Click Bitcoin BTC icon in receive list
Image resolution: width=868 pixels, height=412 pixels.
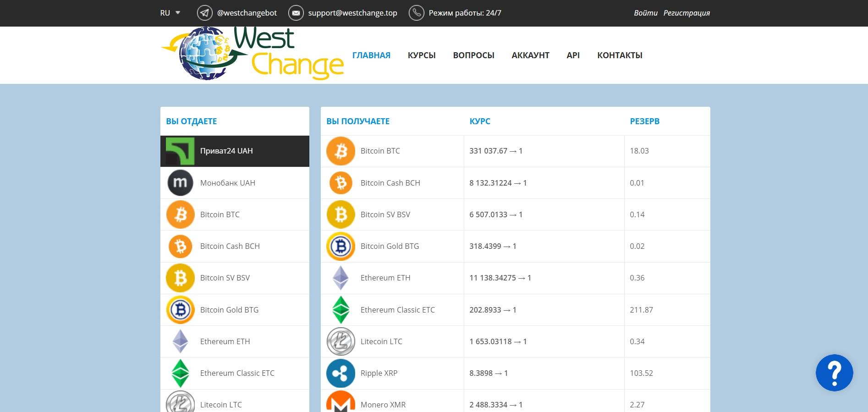[x=341, y=151]
